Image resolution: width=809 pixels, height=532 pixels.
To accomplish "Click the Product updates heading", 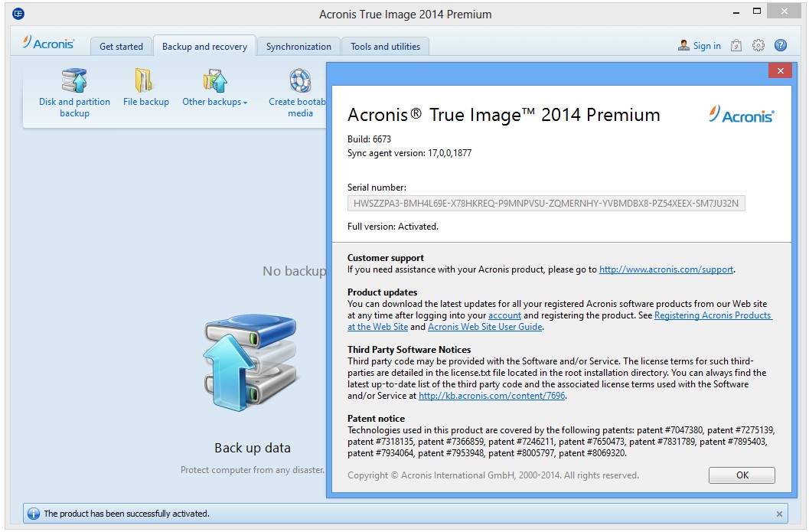I will pos(383,292).
